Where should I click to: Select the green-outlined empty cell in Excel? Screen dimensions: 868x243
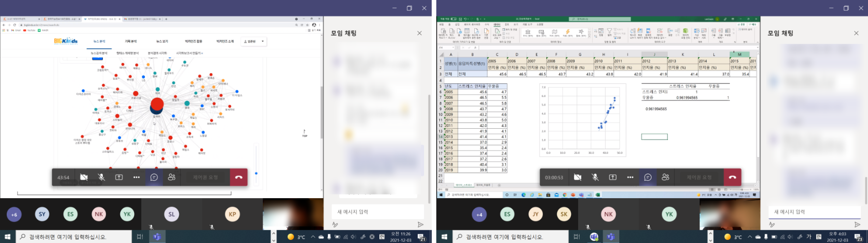tap(654, 136)
